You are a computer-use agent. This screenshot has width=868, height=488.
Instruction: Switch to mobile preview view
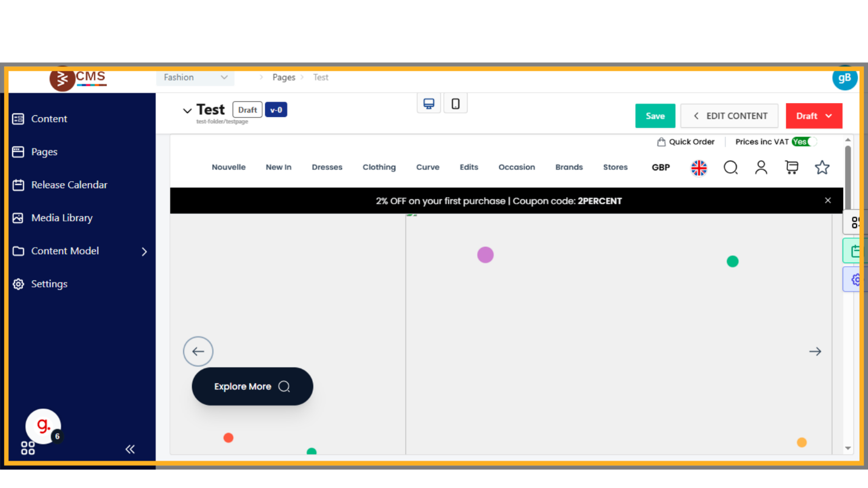pos(455,104)
